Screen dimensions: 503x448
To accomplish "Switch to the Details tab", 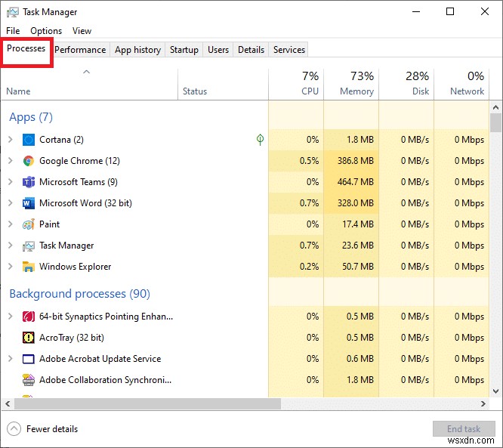I will click(x=251, y=50).
